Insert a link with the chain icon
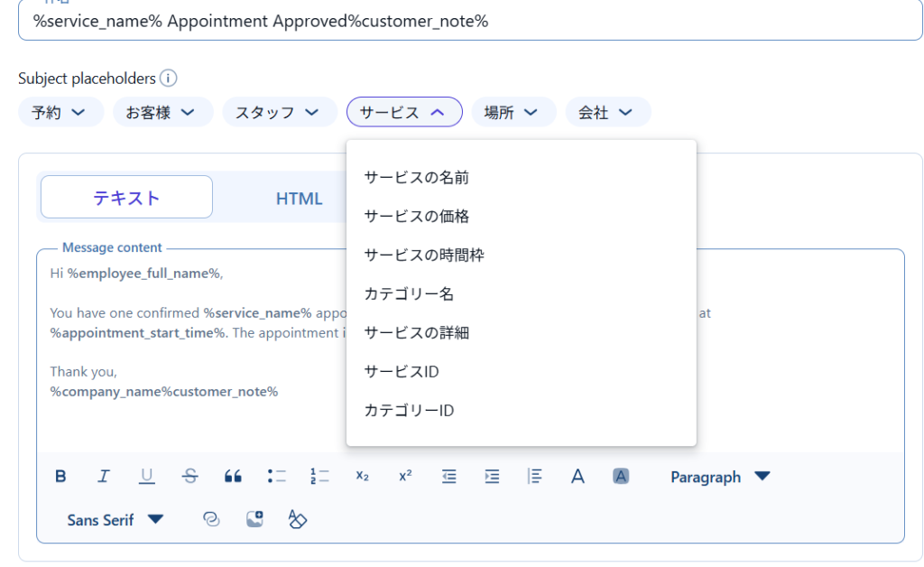Screen dimensions: 924x567 (x=212, y=519)
